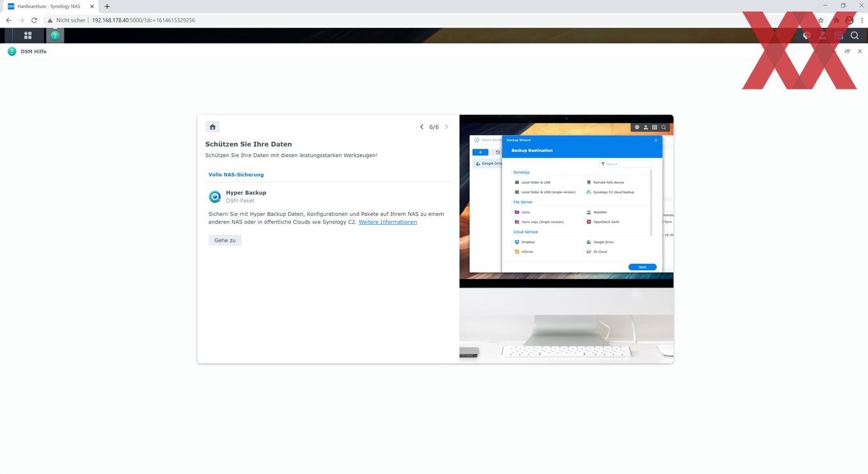Reload the page in the browser
868x474 pixels.
(34, 20)
